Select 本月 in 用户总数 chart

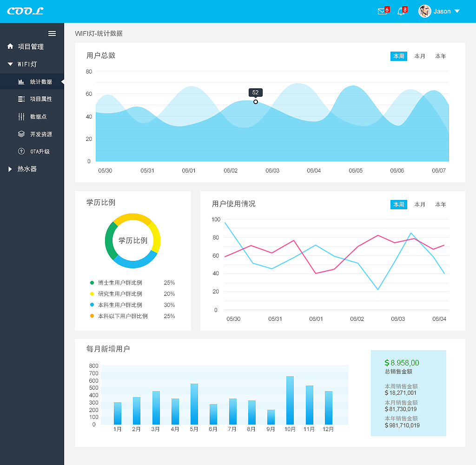pos(420,56)
